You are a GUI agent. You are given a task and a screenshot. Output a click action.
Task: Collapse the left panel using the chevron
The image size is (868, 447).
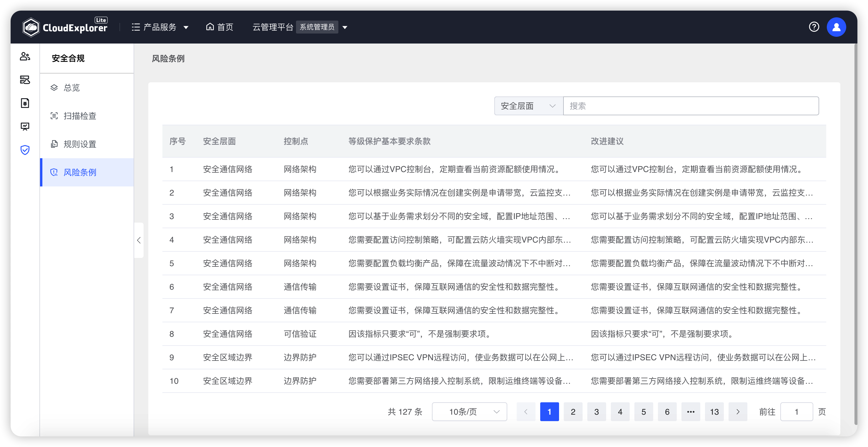pyautogui.click(x=139, y=240)
